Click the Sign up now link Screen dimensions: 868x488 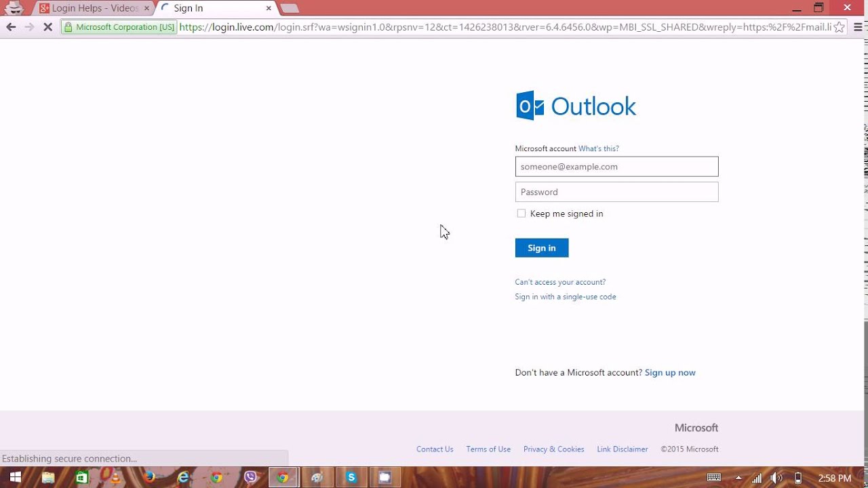670,373
